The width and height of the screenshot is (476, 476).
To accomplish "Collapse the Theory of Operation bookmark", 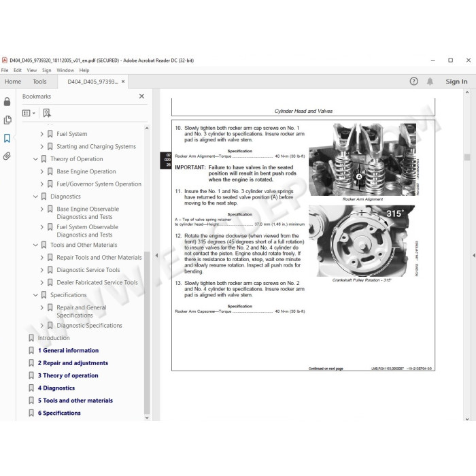I will (x=35, y=158).
